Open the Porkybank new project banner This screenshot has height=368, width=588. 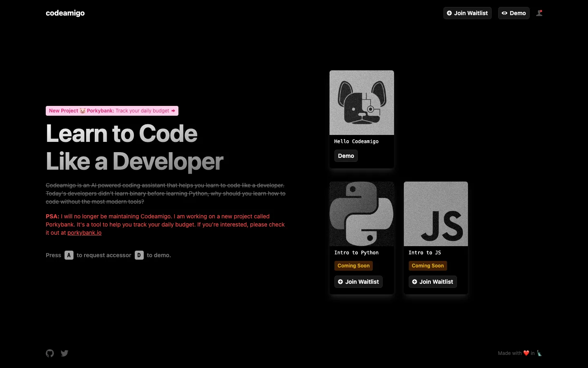point(112,111)
